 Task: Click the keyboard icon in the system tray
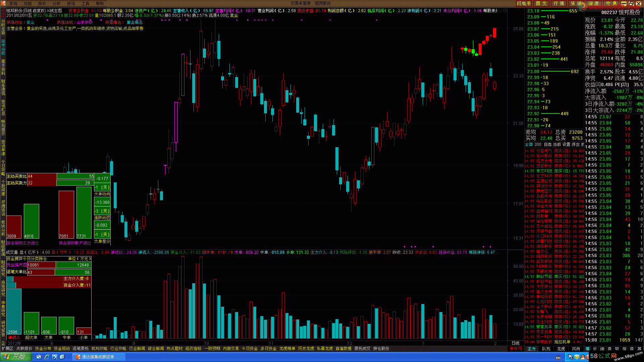pos(558,357)
